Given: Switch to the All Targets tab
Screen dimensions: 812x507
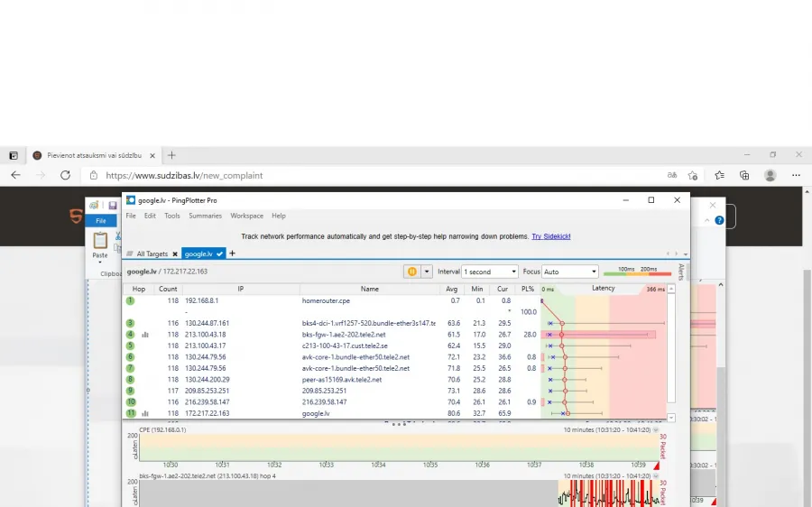Looking at the screenshot, I should click(x=152, y=253).
